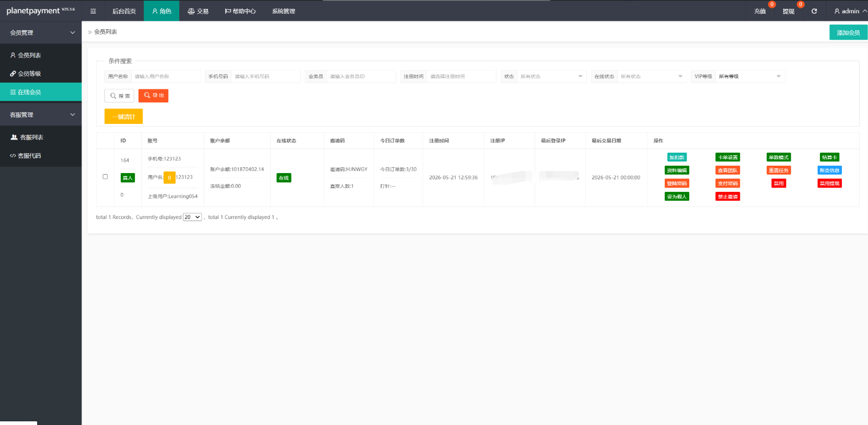This screenshot has height=425, width=868.
Task: Click the yellow 一键清针 button
Action: [123, 117]
